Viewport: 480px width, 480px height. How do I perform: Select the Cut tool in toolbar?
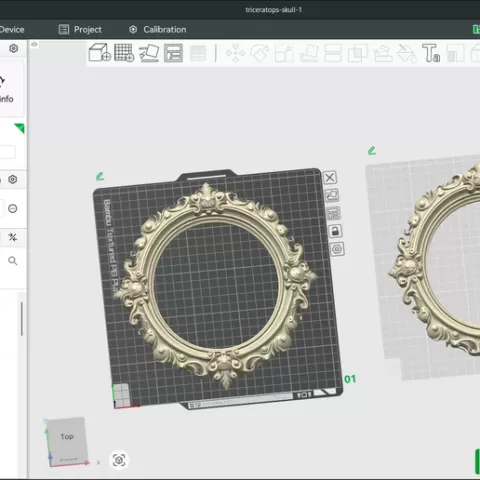click(x=333, y=53)
